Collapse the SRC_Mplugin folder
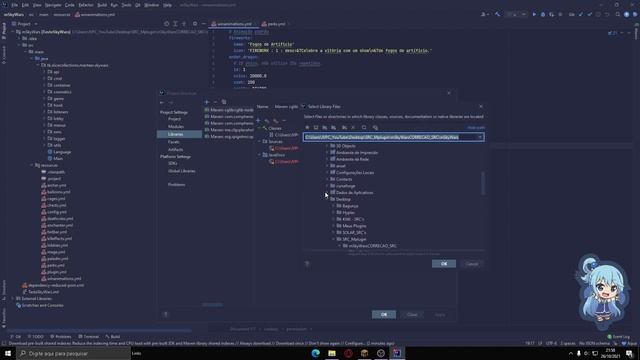The width and height of the screenshot is (640, 360). pyautogui.click(x=333, y=239)
